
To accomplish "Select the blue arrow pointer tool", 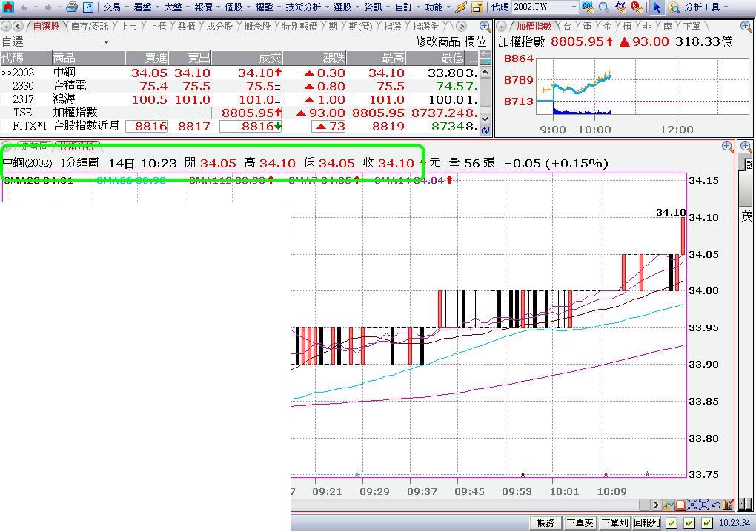I will pyautogui.click(x=657, y=7).
